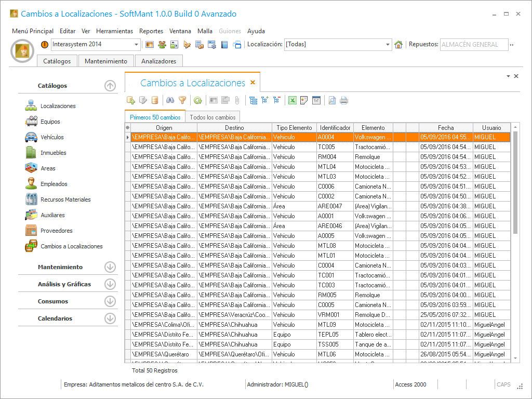The image size is (532, 399).
Task: Click the expand all tree nodes icon
Action: click(265, 101)
